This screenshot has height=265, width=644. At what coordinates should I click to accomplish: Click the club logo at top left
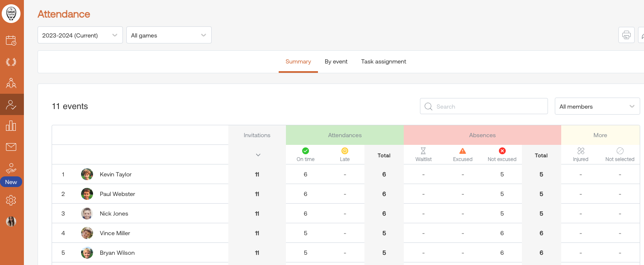click(11, 14)
